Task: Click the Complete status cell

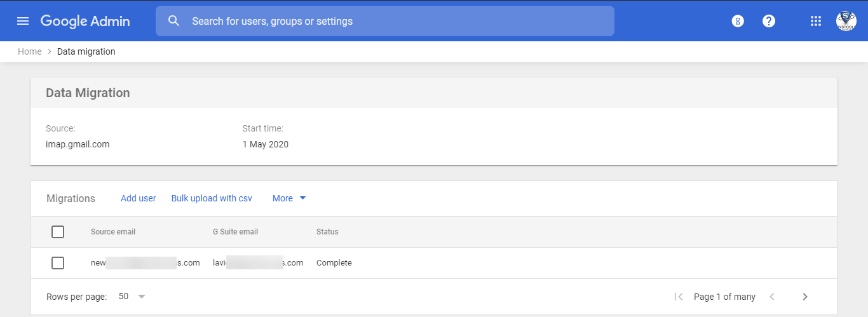Action: click(334, 263)
